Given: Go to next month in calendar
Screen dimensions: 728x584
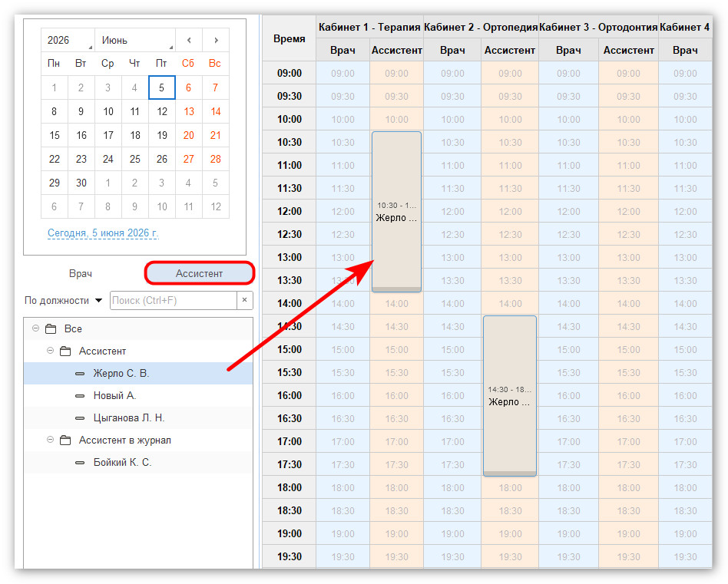Looking at the screenshot, I should (x=216, y=41).
